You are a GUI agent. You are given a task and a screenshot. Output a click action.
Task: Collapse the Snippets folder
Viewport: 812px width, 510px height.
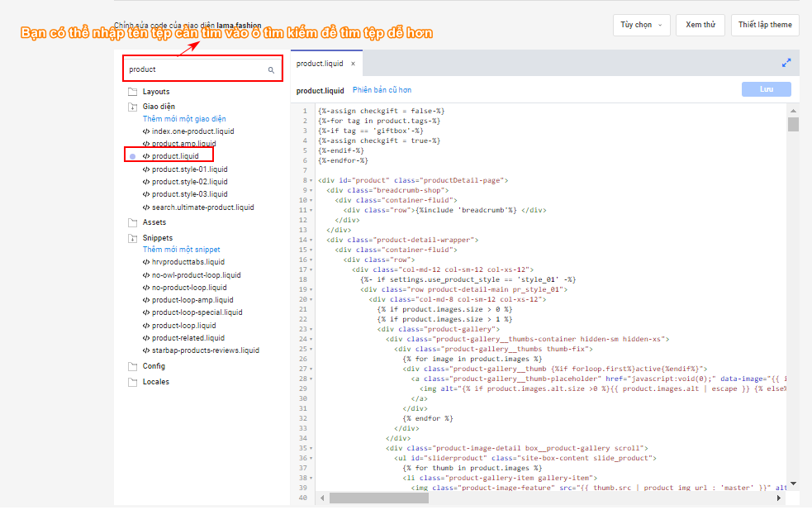(x=132, y=238)
